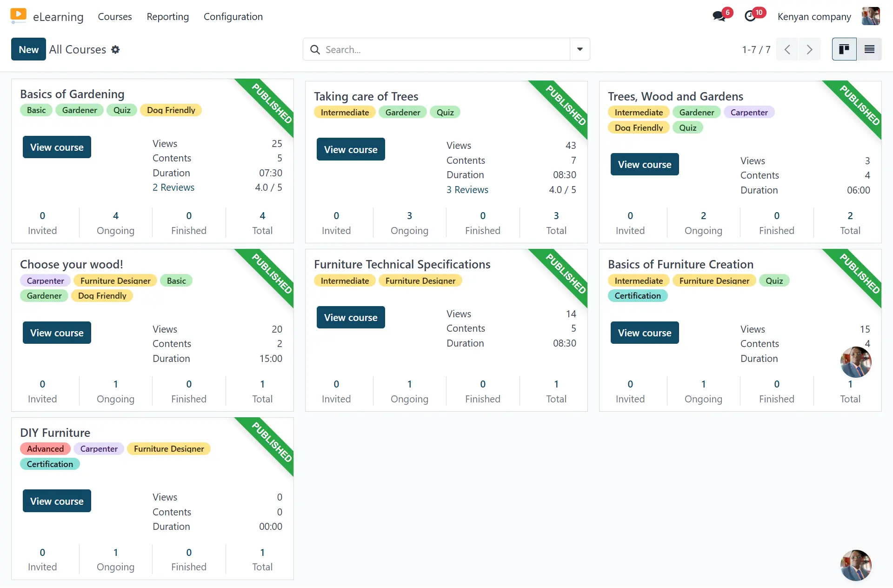The image size is (893, 588).
Task: Open the Reporting menu
Action: [167, 17]
